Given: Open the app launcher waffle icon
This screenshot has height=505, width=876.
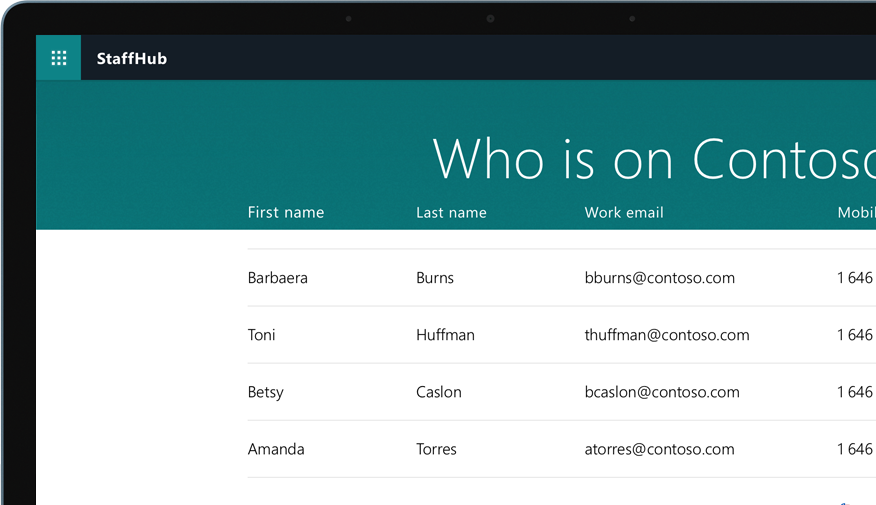Looking at the screenshot, I should (58, 58).
